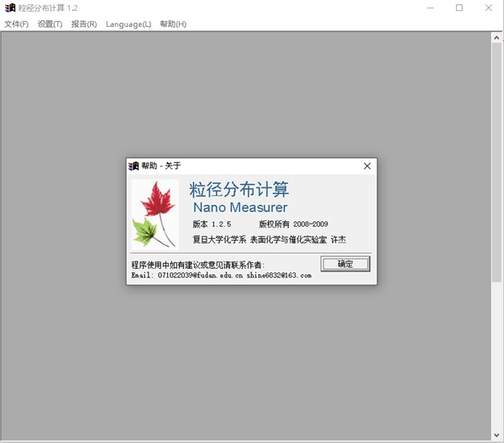Click the maple leaf logo image

click(x=155, y=214)
